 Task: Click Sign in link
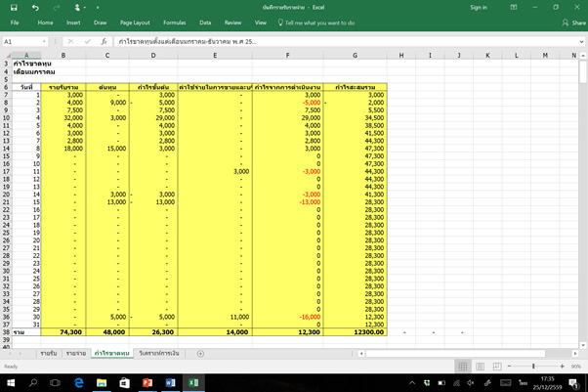click(479, 7)
